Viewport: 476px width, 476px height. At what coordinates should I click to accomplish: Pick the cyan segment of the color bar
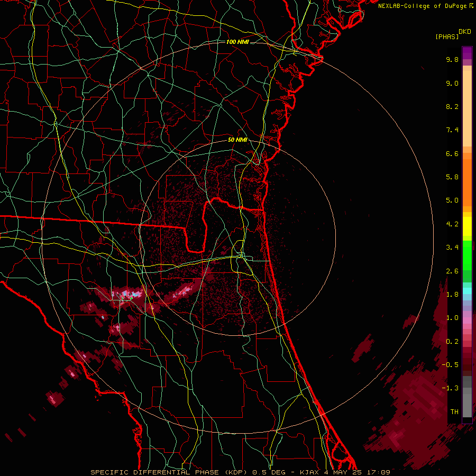pyautogui.click(x=467, y=290)
